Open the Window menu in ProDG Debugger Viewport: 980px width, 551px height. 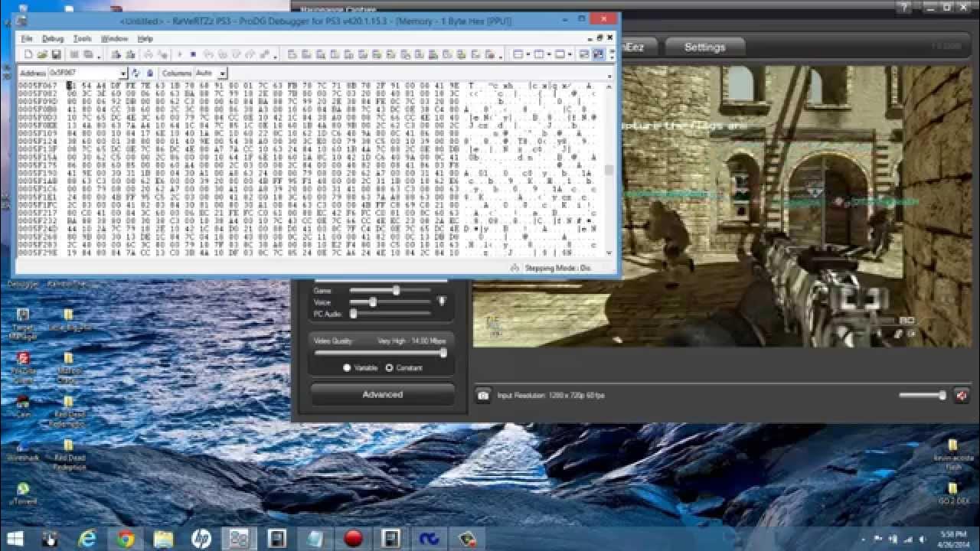(114, 38)
